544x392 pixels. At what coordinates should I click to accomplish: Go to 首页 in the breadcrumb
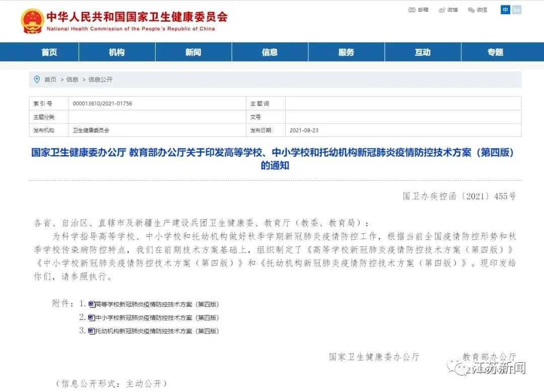pos(50,80)
